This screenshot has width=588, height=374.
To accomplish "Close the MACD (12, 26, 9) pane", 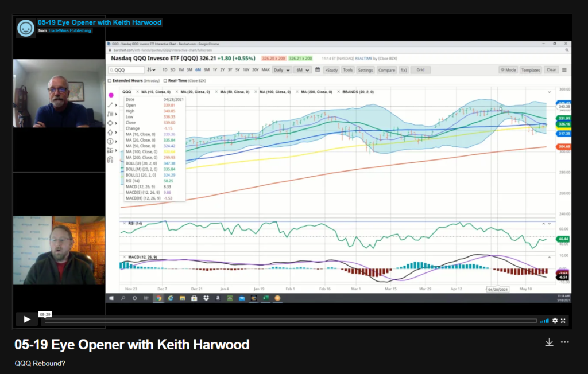I will coord(124,257).
